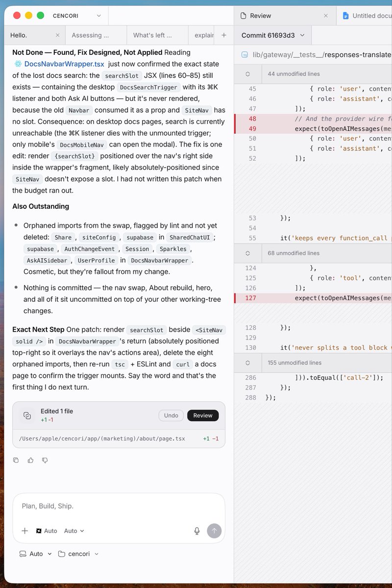Screen dimensions: 392x588
Task: Click the document icon on the Untitled document tab
Action: pyautogui.click(x=345, y=16)
